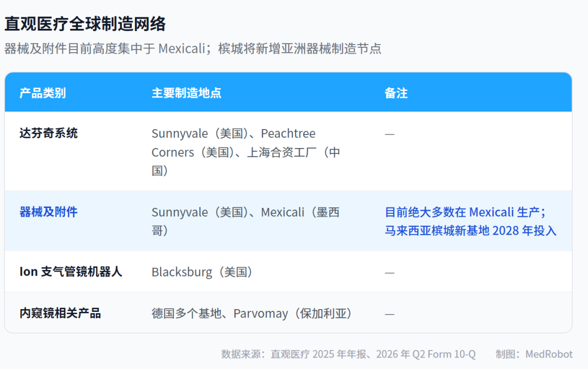Select the 达芬奇系统 row label

(48, 133)
